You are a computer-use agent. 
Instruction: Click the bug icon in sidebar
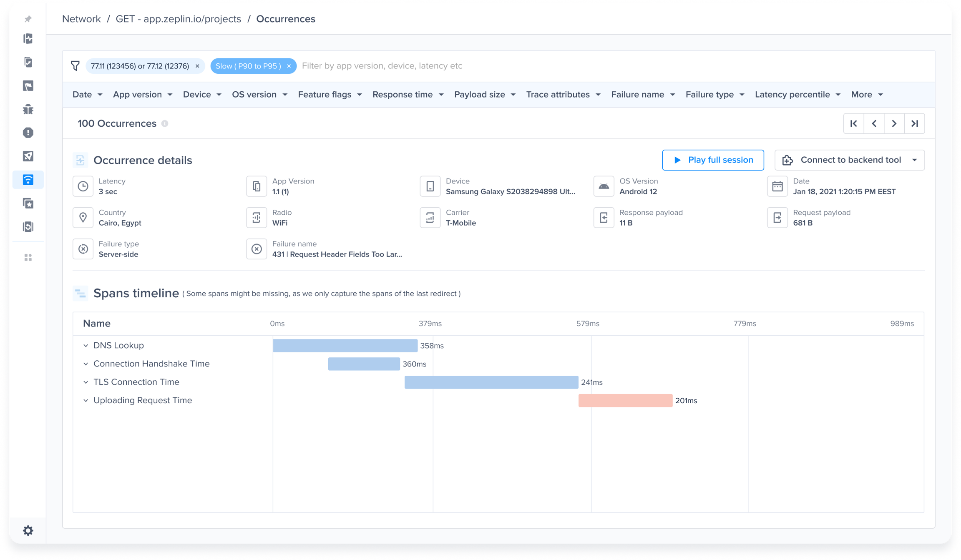click(28, 109)
